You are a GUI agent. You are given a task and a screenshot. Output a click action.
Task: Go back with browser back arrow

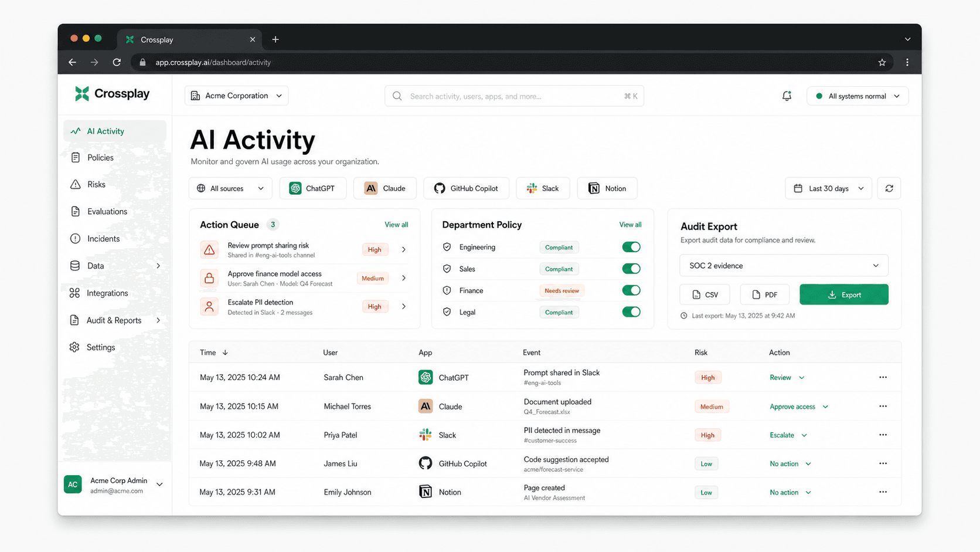point(72,62)
